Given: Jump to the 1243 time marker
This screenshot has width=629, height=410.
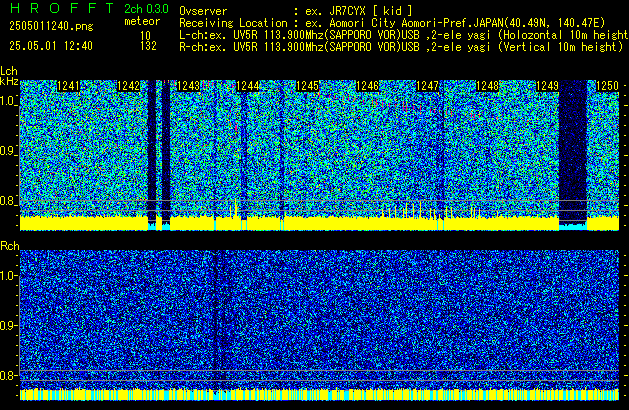Looking at the screenshot, I should pyautogui.click(x=188, y=86).
